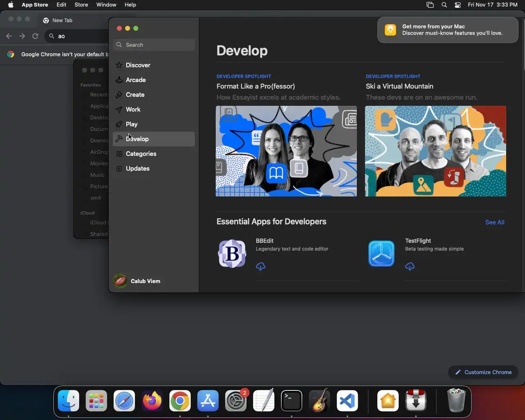This screenshot has height=420, width=525.
Task: Go to the Work category
Action: (x=154, y=110)
